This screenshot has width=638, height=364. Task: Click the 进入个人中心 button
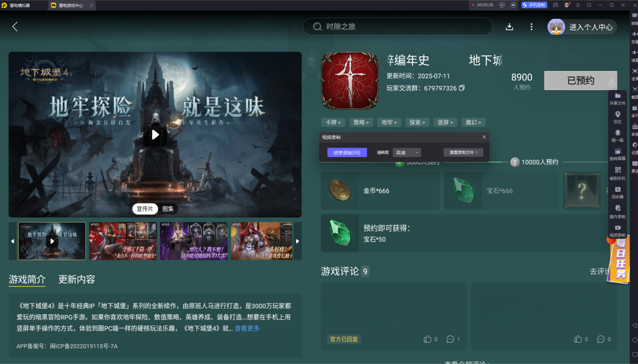coord(583,27)
